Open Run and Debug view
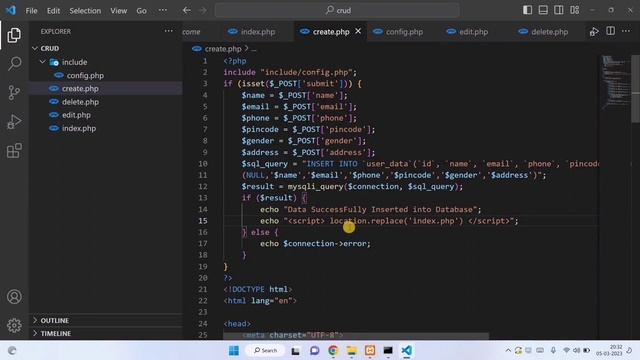 pos(14,122)
